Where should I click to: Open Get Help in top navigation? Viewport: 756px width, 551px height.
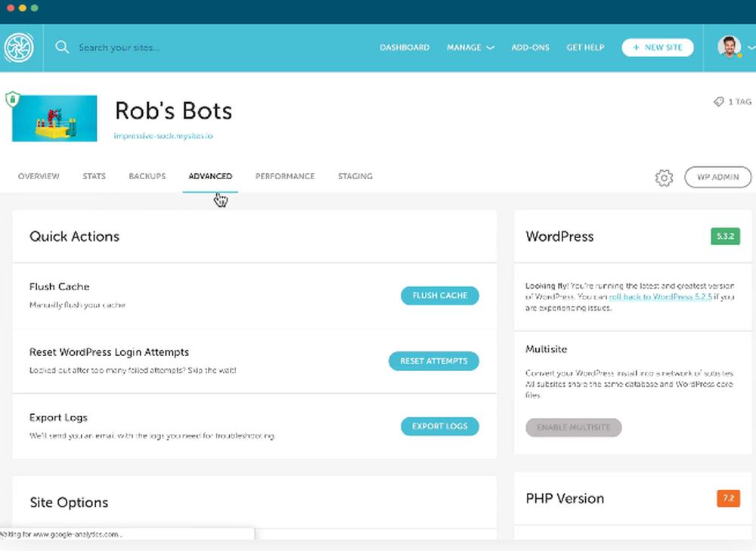click(585, 48)
